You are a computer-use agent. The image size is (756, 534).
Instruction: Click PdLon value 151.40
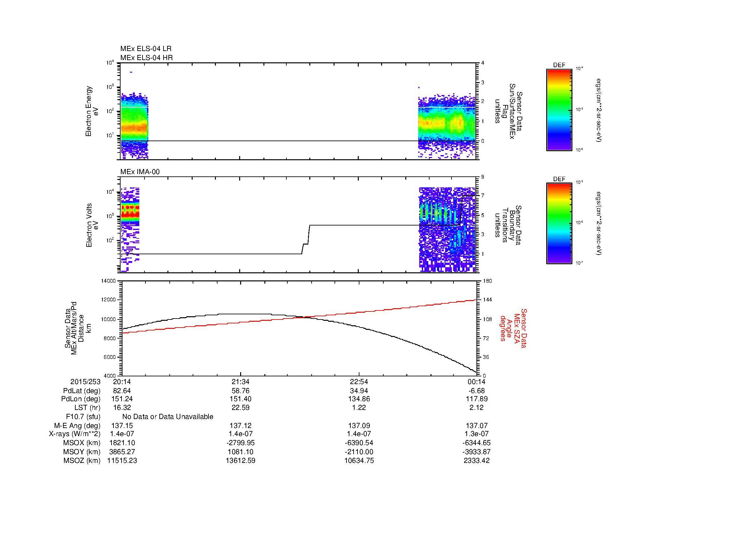pos(240,399)
